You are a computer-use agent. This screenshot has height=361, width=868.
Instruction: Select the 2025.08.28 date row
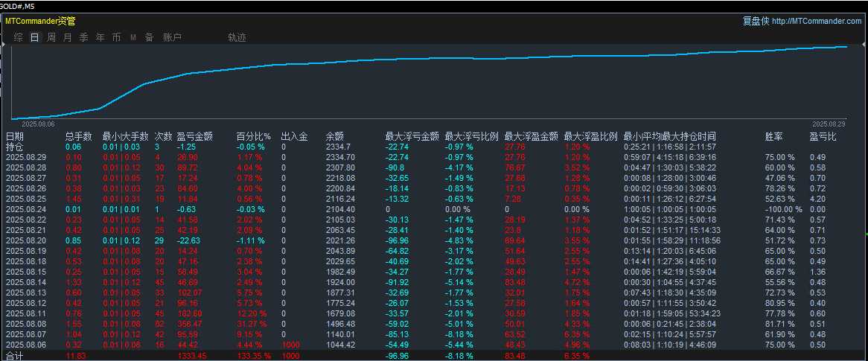[25, 167]
